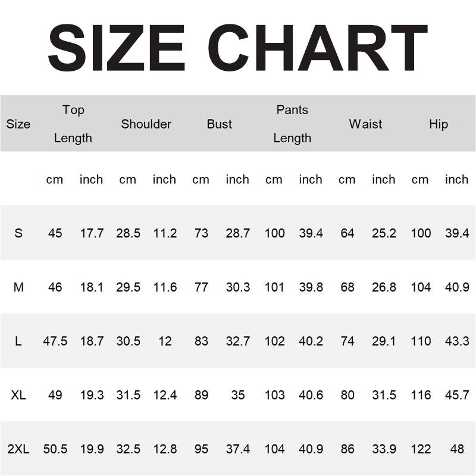Select the XL size row label

[18, 395]
